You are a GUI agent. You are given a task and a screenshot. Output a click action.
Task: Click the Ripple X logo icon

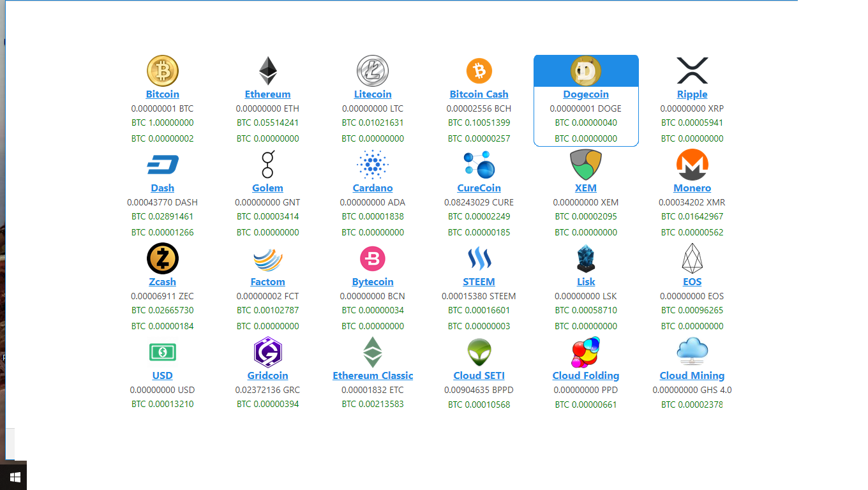692,71
